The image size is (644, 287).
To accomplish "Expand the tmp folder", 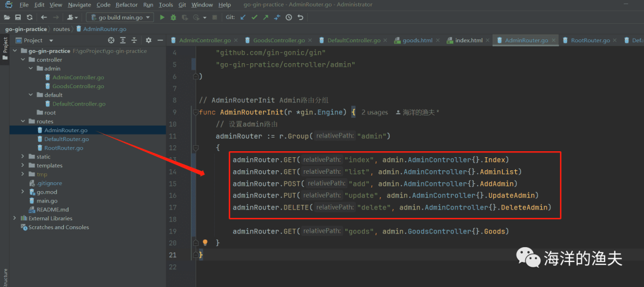I will click(x=23, y=174).
